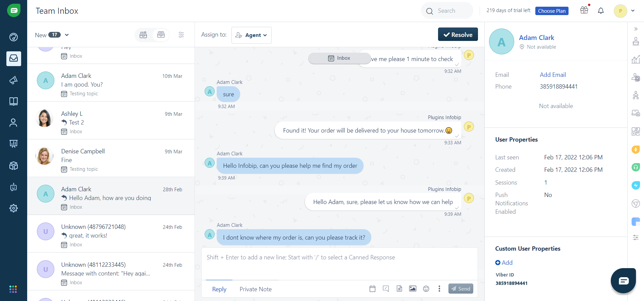
Task: Attach an image using the picture icon
Action: pyautogui.click(x=413, y=289)
